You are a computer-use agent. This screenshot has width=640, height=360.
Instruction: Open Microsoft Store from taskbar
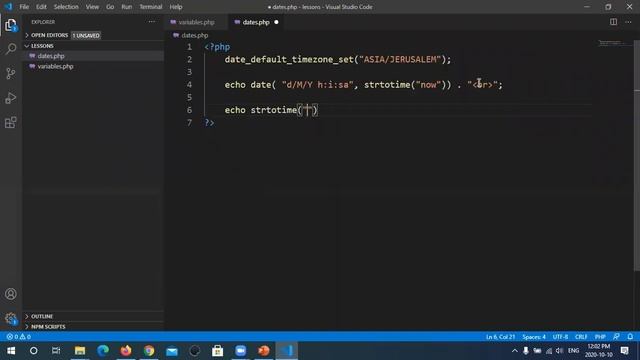pos(218,351)
